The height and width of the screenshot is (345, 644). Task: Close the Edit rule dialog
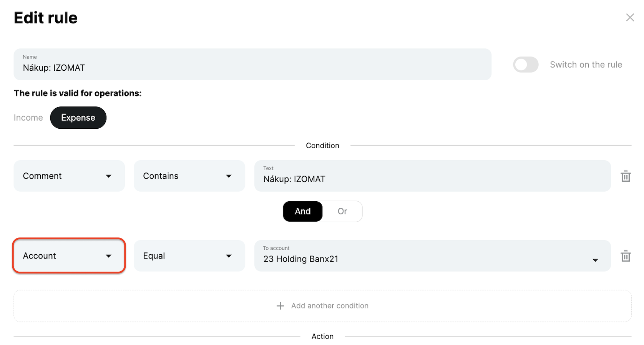[630, 18]
